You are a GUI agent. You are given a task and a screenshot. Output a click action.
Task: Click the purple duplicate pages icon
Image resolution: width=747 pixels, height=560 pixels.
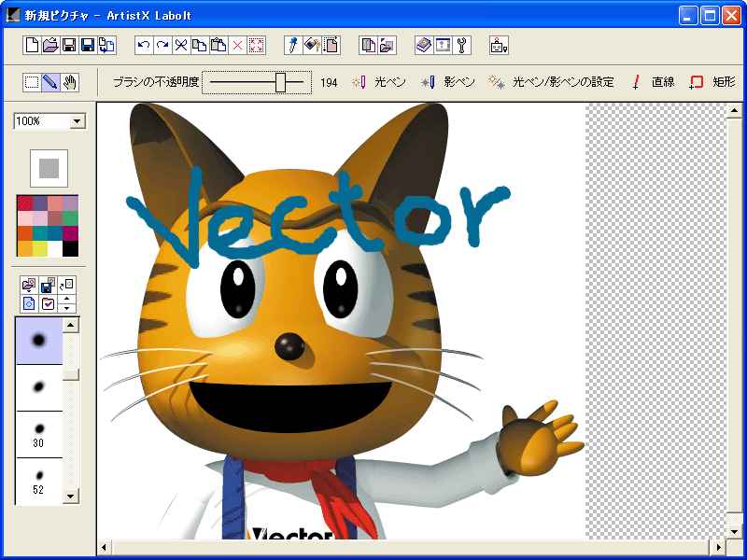pos(368,45)
